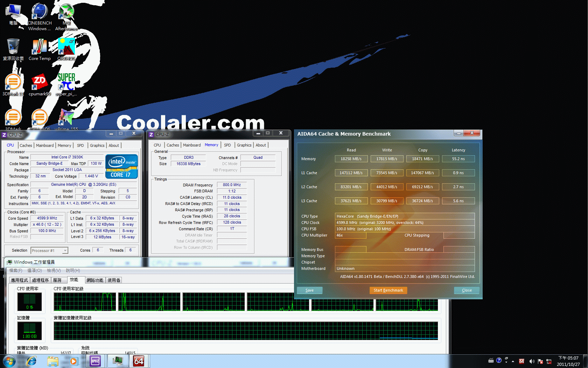The image size is (588, 368).
Task: Click the taskbar clock showing 05:07
Action: tap(568, 361)
